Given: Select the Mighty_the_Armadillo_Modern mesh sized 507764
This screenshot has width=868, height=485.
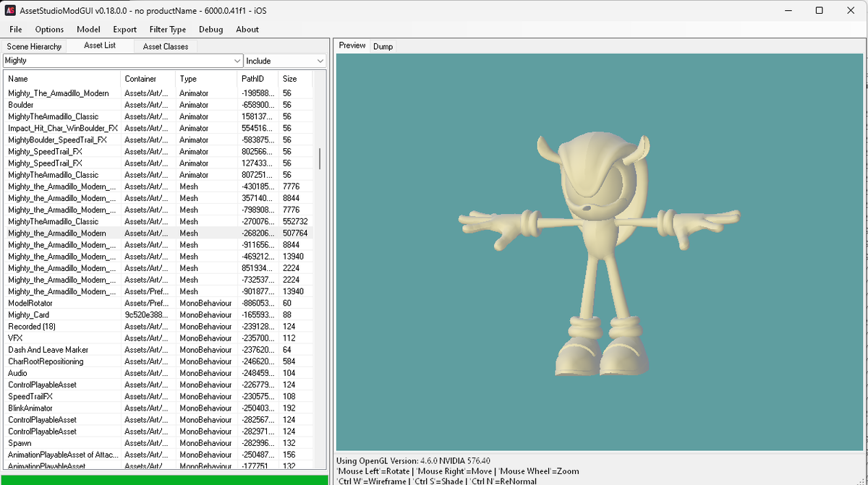Looking at the screenshot, I should click(x=158, y=233).
